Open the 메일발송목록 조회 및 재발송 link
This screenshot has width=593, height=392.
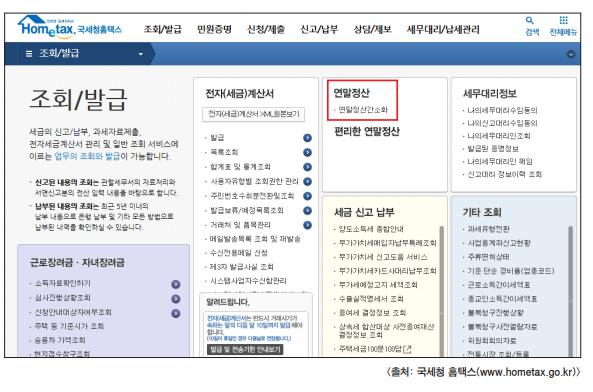255,239
